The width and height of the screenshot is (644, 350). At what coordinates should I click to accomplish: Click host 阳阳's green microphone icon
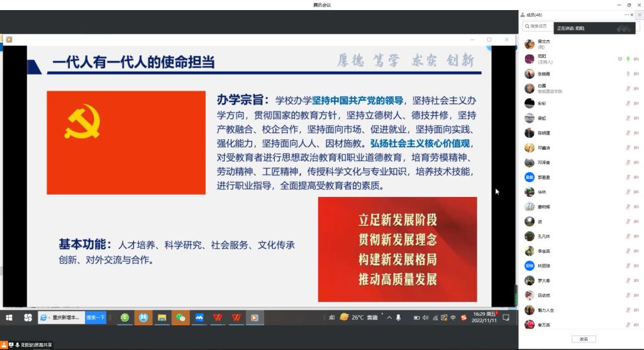[628, 59]
